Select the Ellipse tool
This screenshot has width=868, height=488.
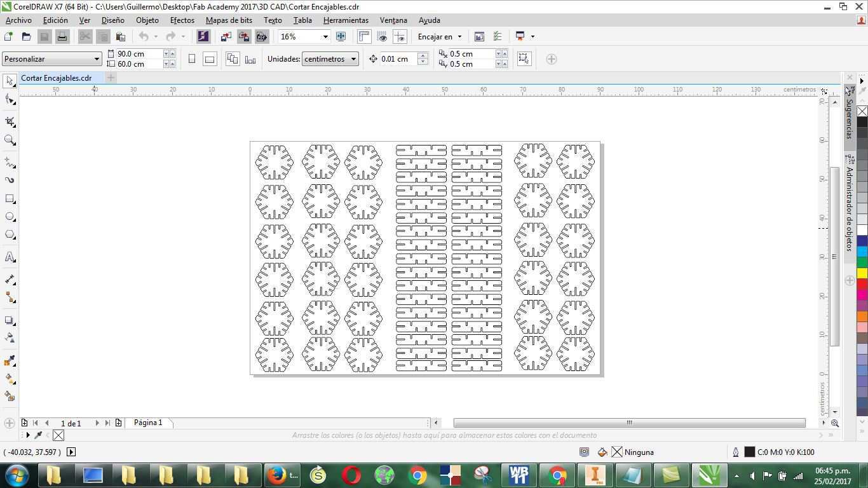click(10, 217)
